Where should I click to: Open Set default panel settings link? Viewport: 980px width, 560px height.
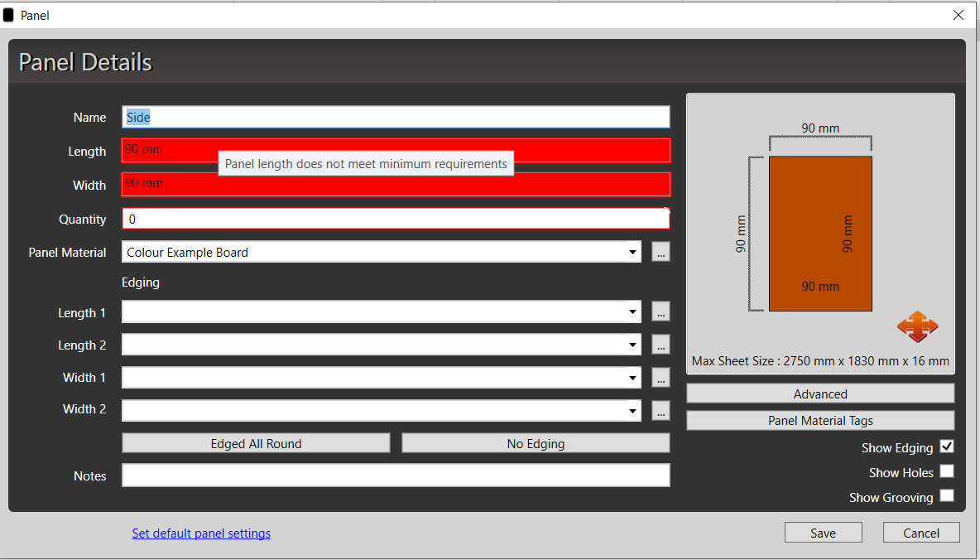click(x=201, y=533)
